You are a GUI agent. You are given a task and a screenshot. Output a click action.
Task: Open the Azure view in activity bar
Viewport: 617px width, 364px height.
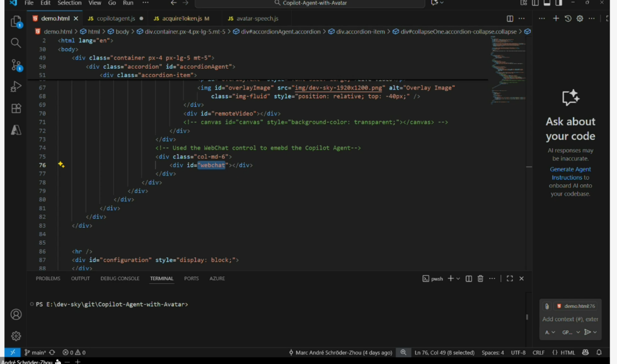[x=16, y=130]
